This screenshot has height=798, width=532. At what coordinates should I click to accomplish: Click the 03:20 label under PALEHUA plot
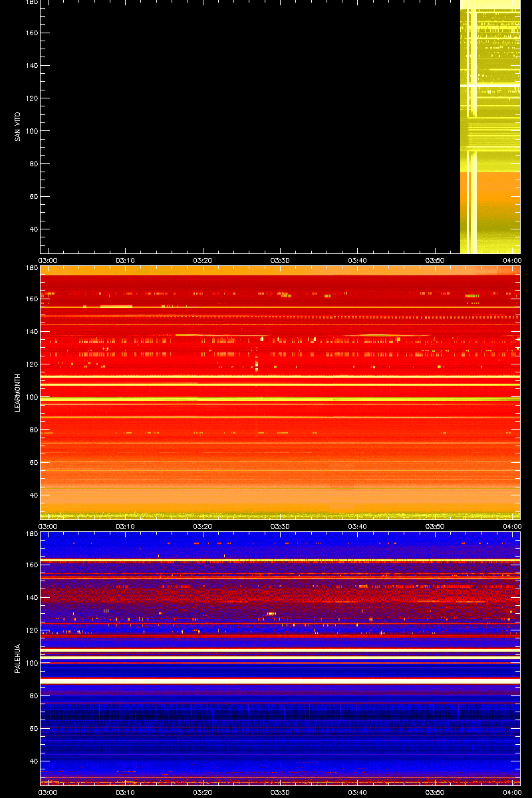(203, 792)
